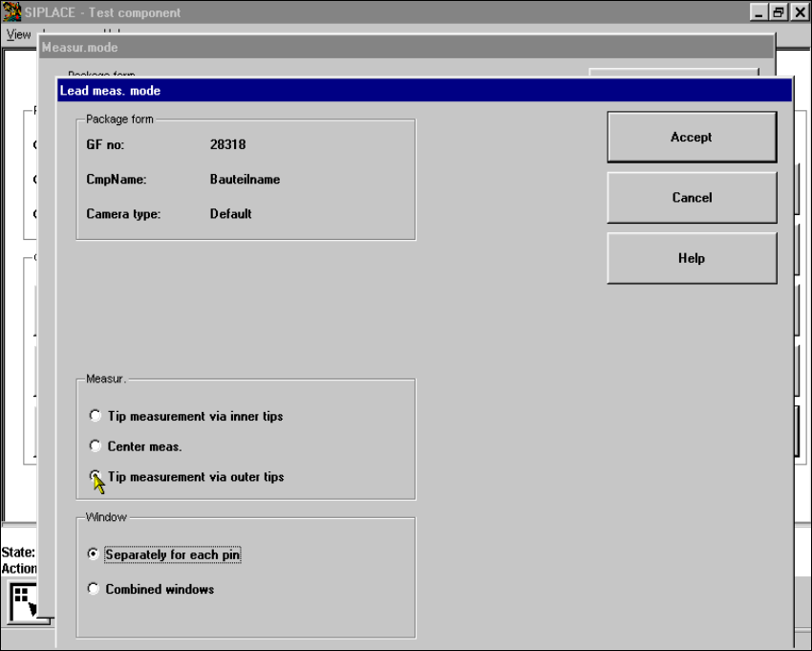Viewport: 812px width, 651px height.
Task: Click the Accept button
Action: (692, 137)
